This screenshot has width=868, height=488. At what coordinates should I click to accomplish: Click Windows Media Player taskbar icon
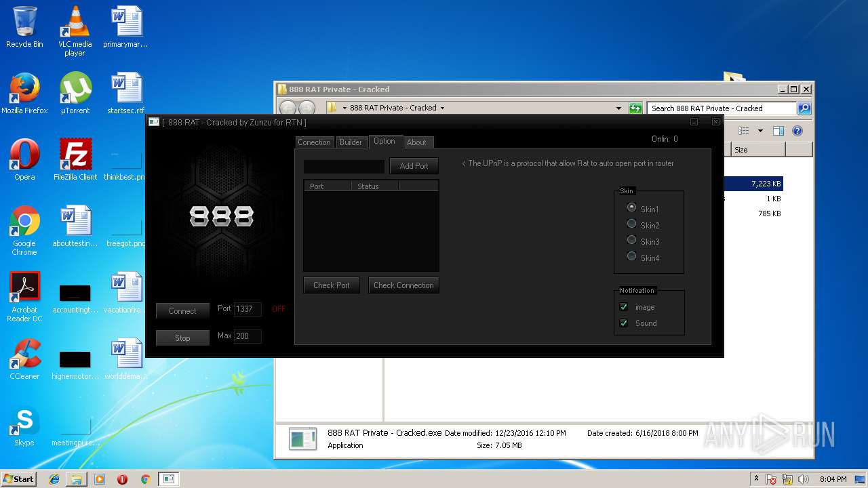[x=100, y=479]
